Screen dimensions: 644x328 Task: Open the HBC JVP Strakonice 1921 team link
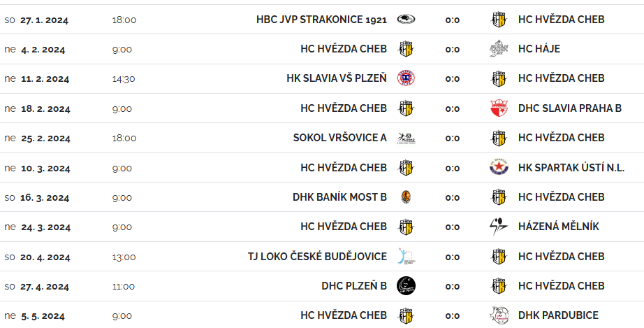tap(321, 20)
